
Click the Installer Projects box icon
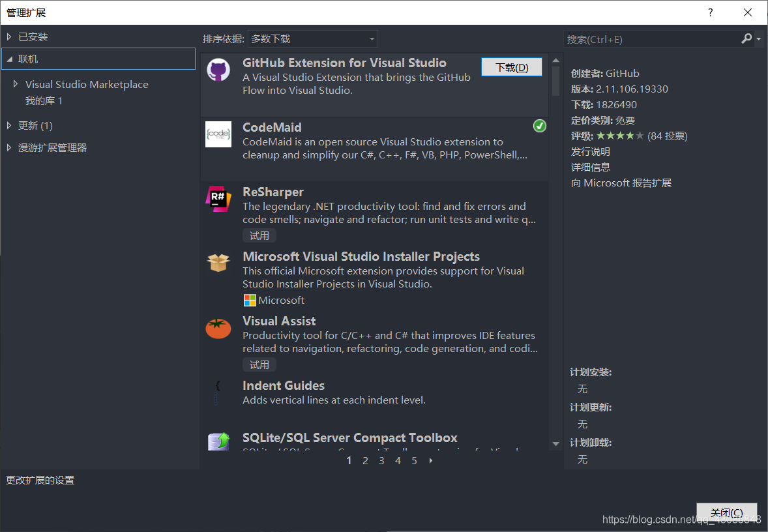tap(218, 263)
